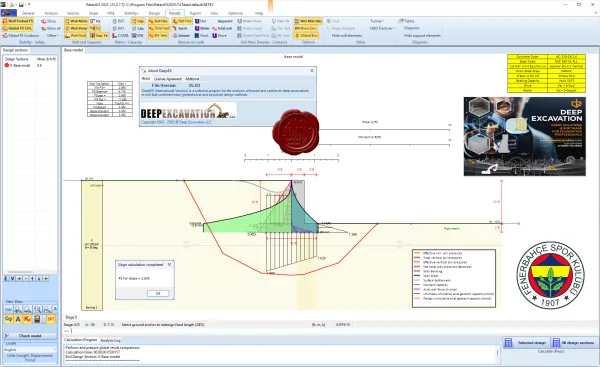This screenshot has width=600, height=367.
Task: Click the Selected design calculate button
Action: pyautogui.click(x=526, y=343)
